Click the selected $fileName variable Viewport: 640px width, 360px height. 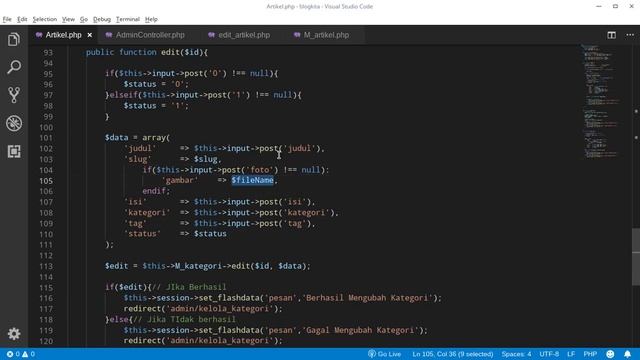(253, 180)
